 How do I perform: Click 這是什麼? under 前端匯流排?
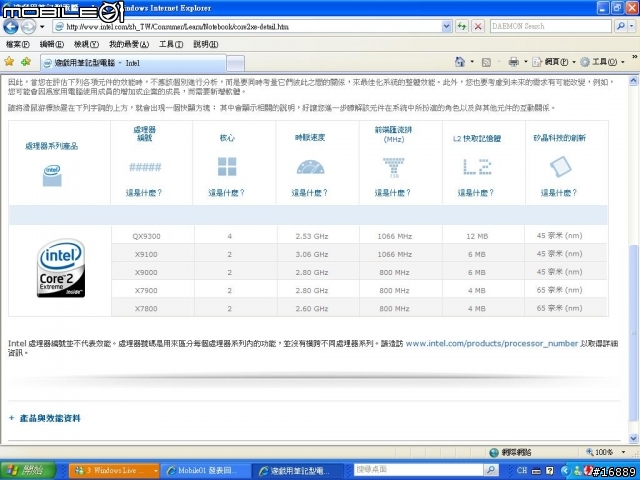(x=393, y=193)
